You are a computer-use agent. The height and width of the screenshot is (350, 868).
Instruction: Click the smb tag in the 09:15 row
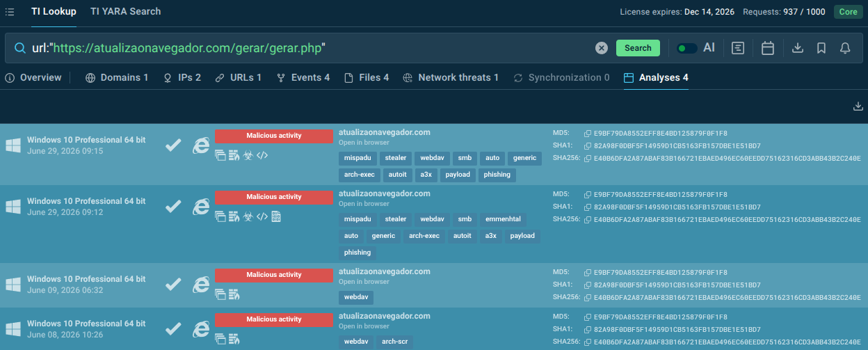(x=464, y=158)
